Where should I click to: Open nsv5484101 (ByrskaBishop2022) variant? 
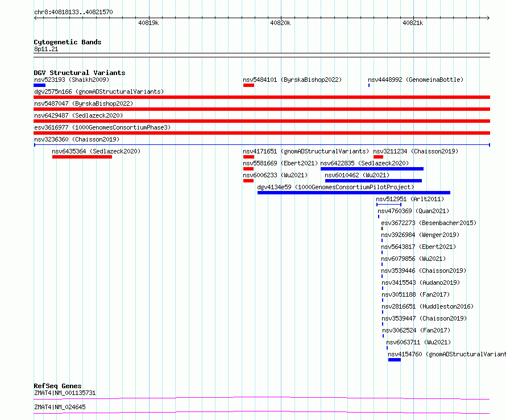(x=292, y=80)
